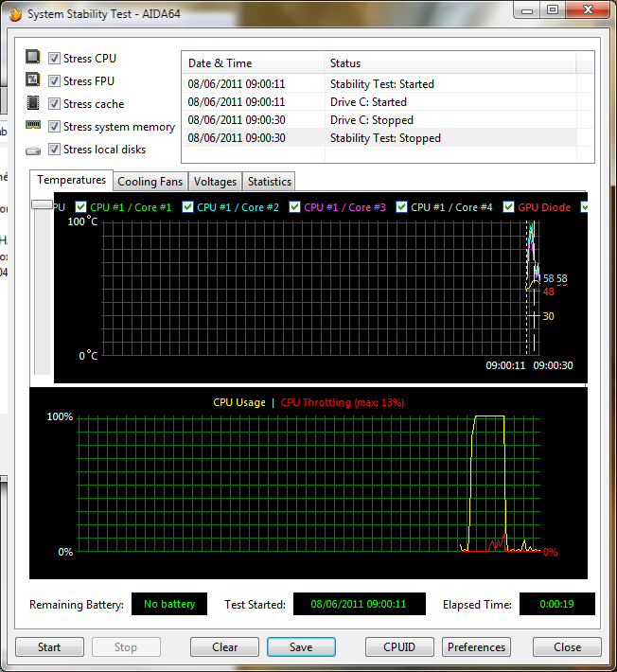The width and height of the screenshot is (617, 672).
Task: Click the AIDA64 flame icon in title bar
Action: (15, 14)
